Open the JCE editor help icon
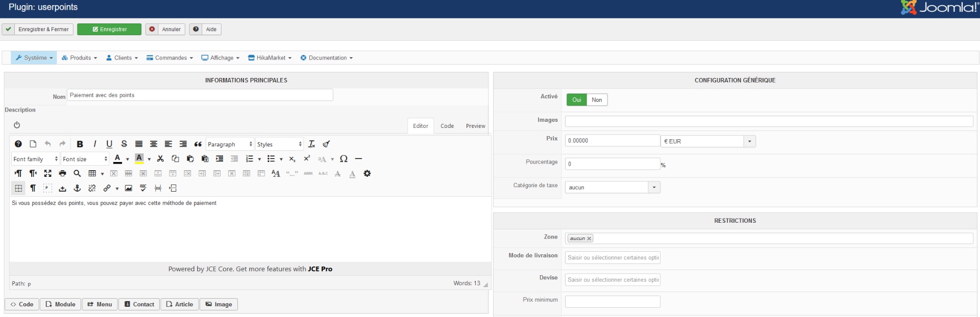This screenshot has width=980, height=317. pos(18,144)
